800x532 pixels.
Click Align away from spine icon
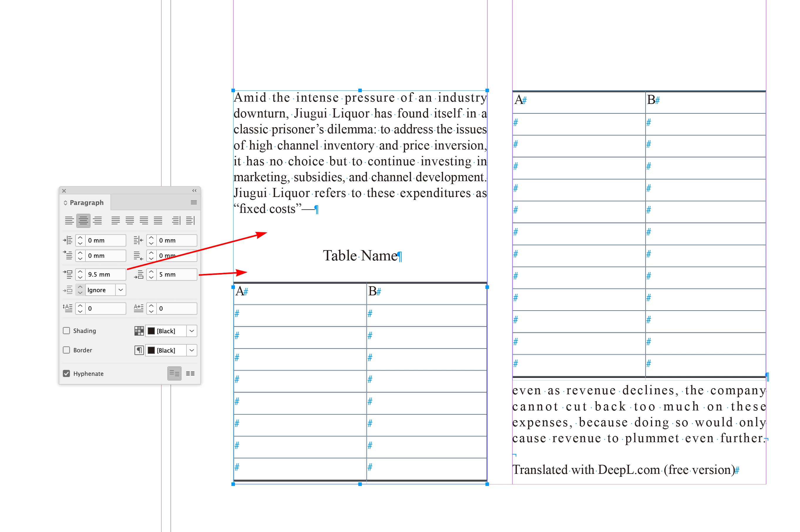click(190, 220)
